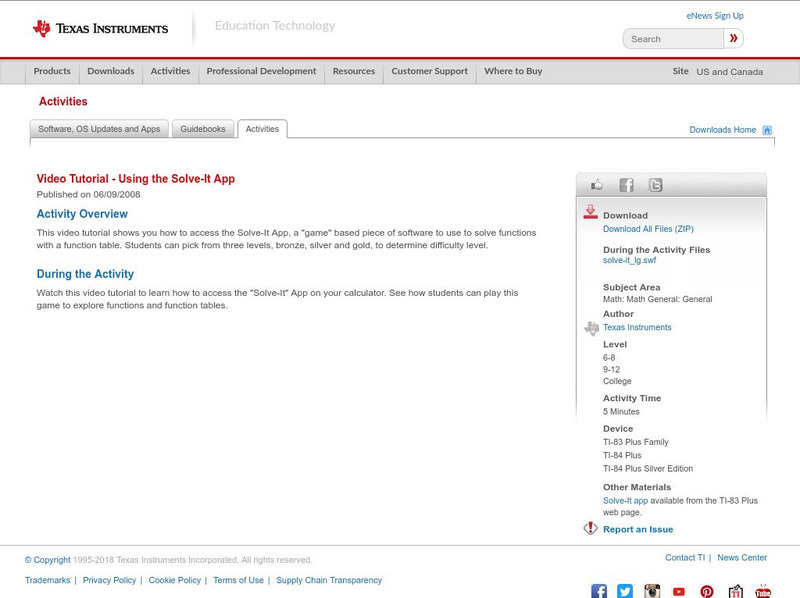Viewport: 800px width, 598px height.
Task: Switch to the Guidebooks tab
Action: pos(203,128)
